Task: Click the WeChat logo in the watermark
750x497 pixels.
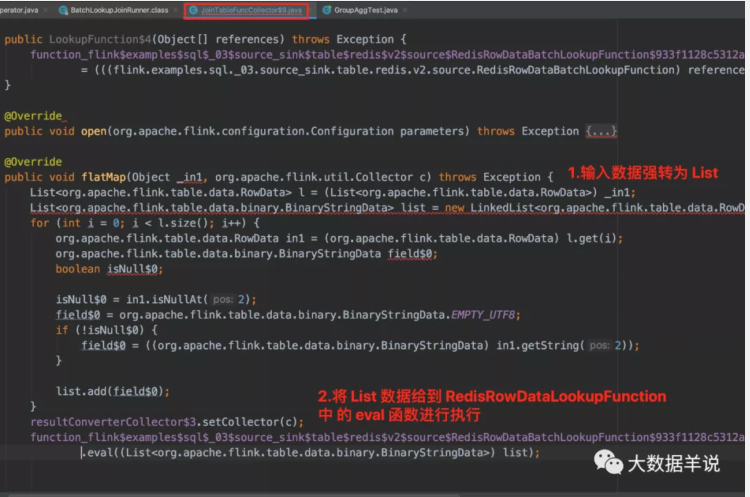Action: 608,462
